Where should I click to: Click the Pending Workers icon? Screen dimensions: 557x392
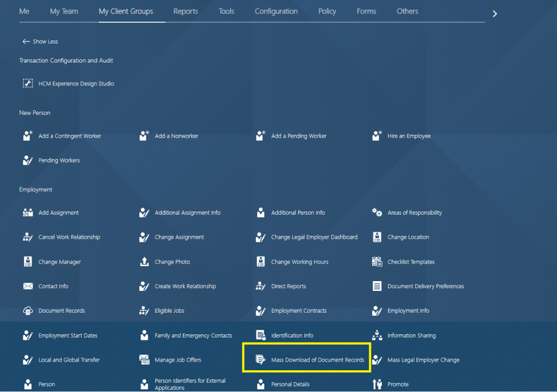(x=28, y=160)
